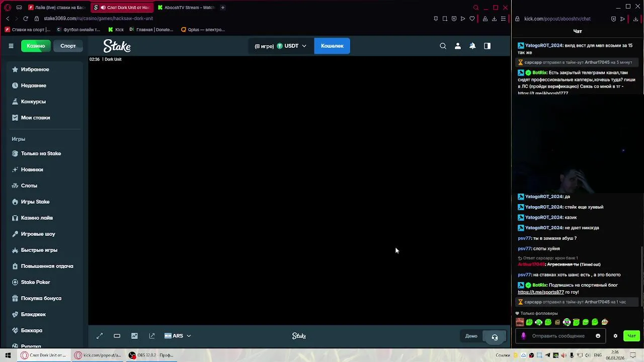Viewport: 644px width, 362px height.
Task: Open Избранное in the sidebar
Action: click(x=44, y=69)
